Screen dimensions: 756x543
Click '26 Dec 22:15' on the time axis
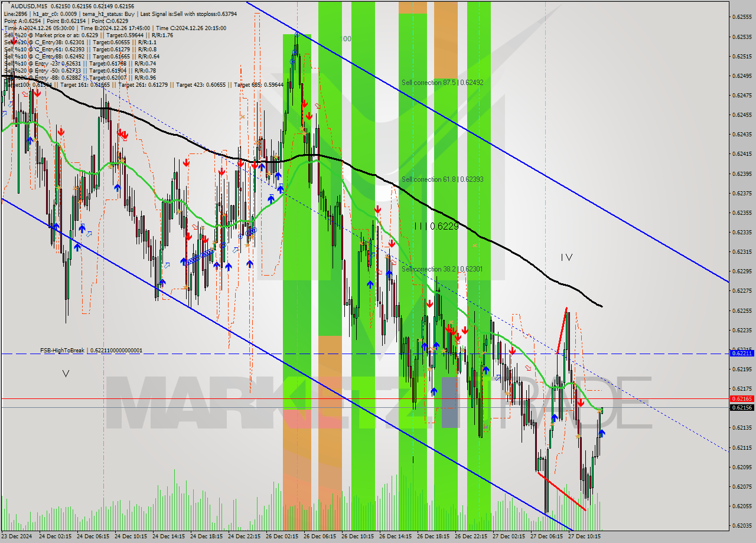[472, 537]
